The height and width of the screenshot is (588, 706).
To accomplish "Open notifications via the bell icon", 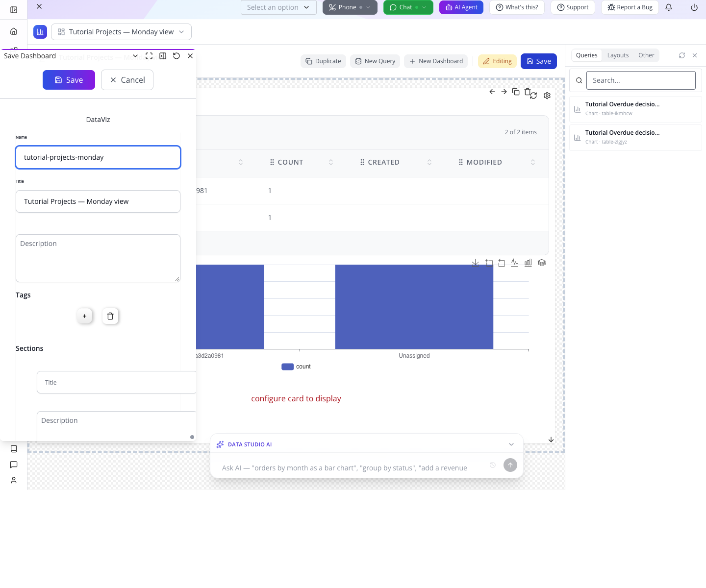I will click(669, 7).
